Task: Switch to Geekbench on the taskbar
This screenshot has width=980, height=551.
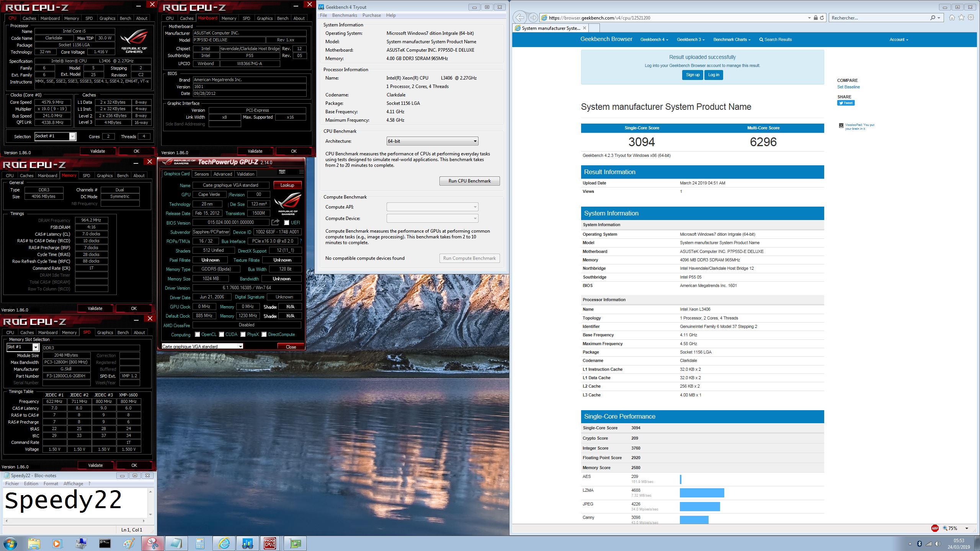Action: point(247,543)
